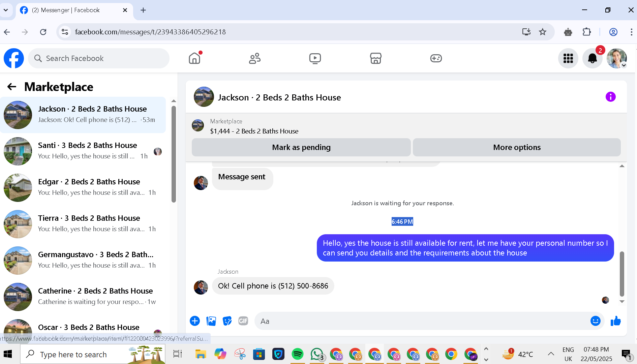Viewport: 637px width, 364px height.
Task: Open File Explorer from the taskbar
Action: 201,354
